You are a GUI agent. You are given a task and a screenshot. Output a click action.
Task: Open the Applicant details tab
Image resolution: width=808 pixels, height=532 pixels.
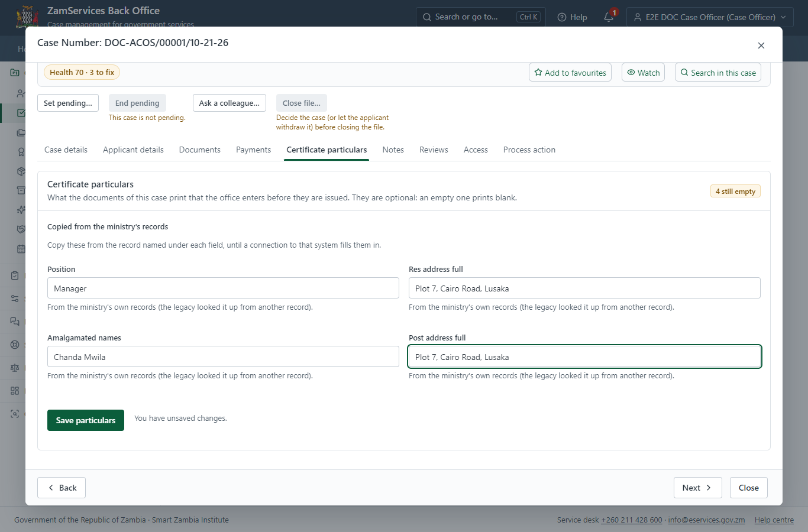(133, 150)
